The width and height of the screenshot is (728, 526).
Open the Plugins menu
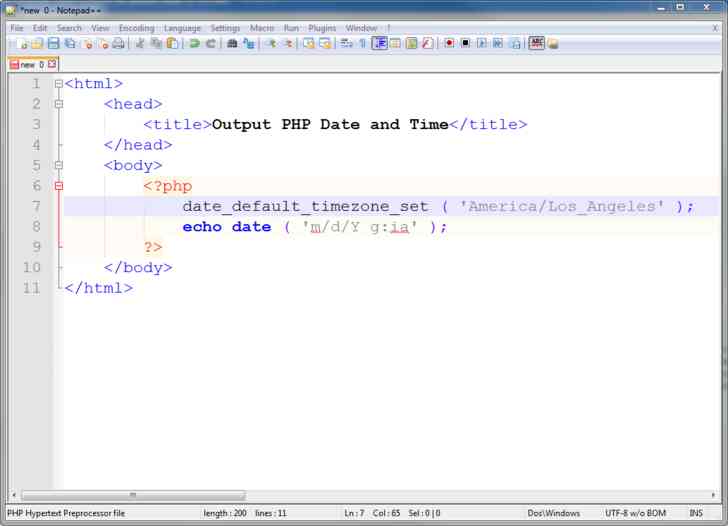(x=322, y=28)
